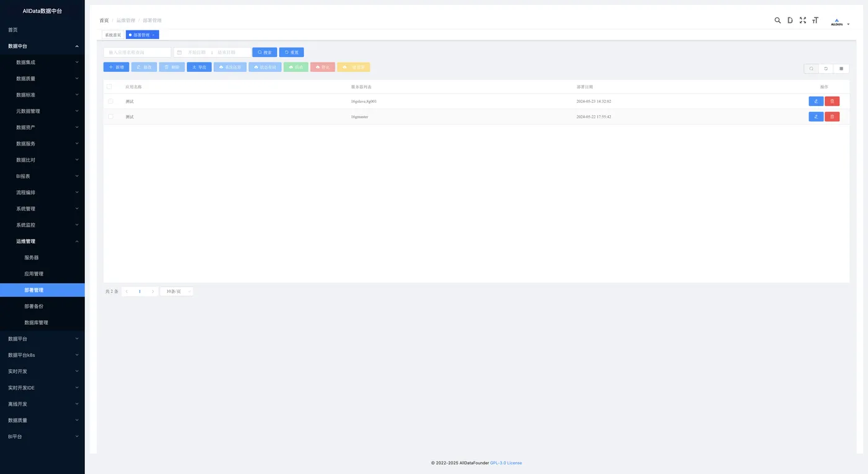Click the calendar icon in date range field
The image size is (868, 474).
pos(179,53)
